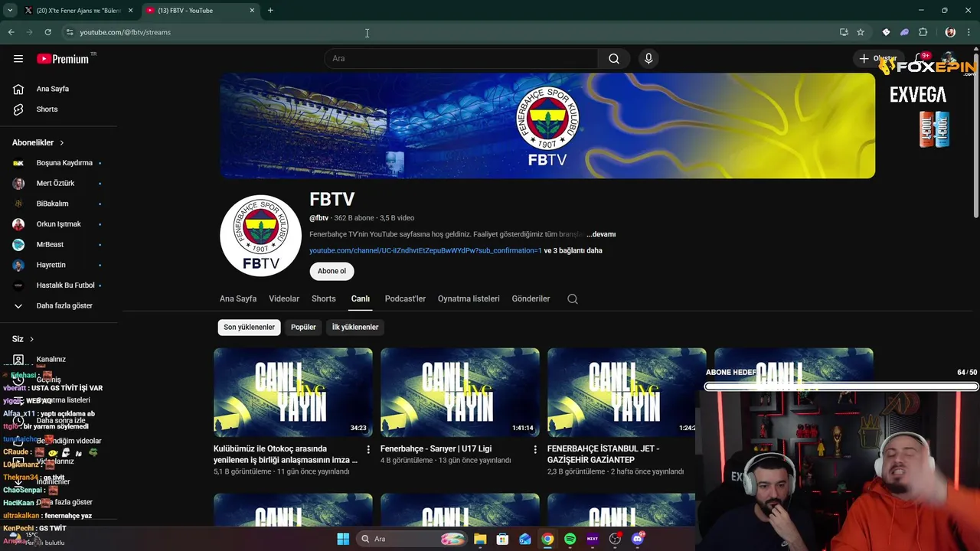Select İlk yüklenenler filter chip
The height and width of the screenshot is (551, 980).
pyautogui.click(x=355, y=327)
